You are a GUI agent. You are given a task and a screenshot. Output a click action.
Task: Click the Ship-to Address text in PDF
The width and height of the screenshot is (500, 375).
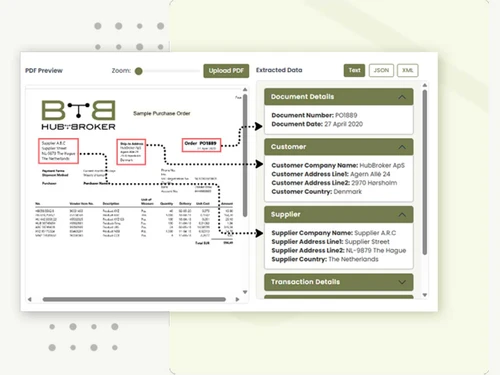click(x=131, y=152)
